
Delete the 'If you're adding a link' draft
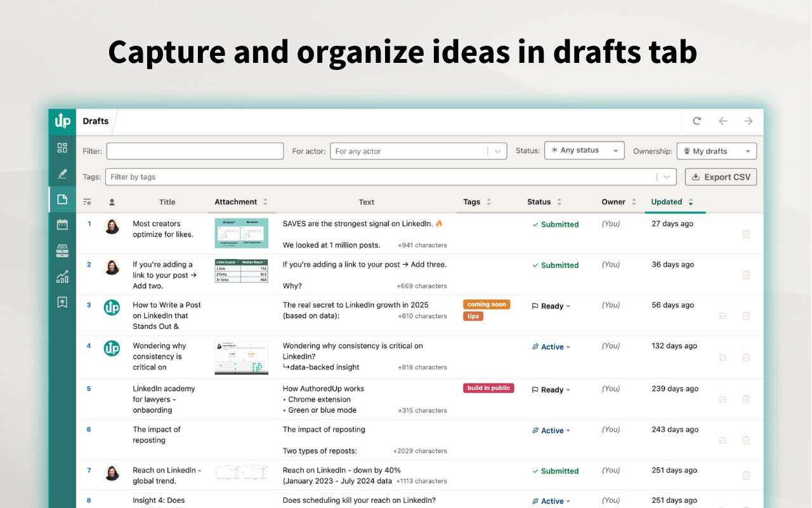pyautogui.click(x=746, y=275)
